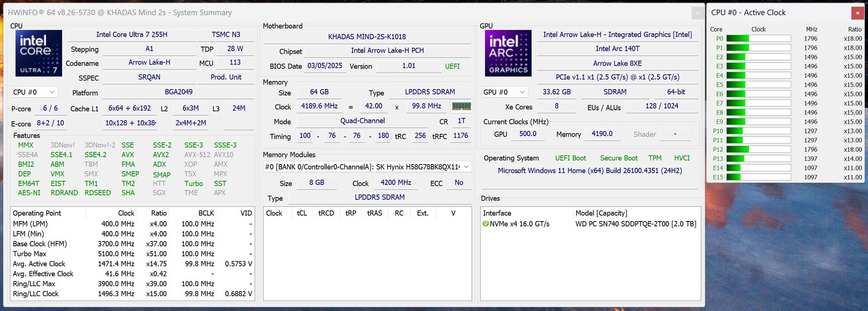Image resolution: width=868 pixels, height=311 pixels.
Task: Click the tRAS column header
Action: [x=375, y=213]
